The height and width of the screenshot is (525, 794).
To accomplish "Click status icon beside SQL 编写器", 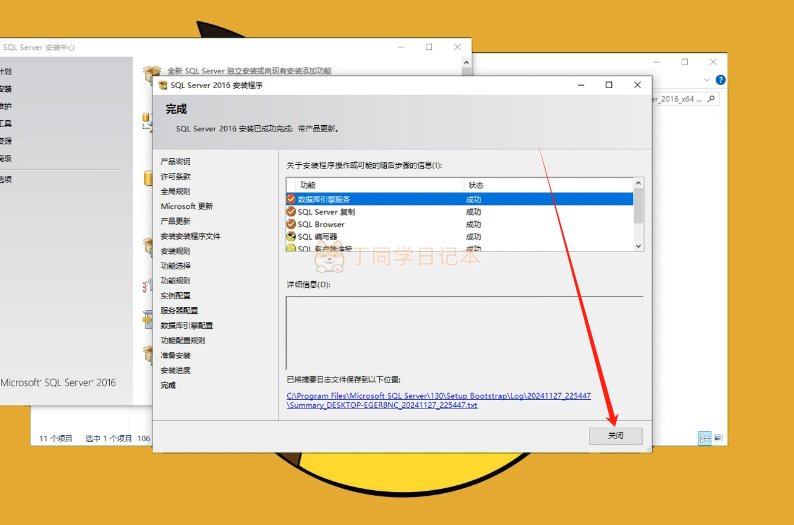I will (x=291, y=236).
